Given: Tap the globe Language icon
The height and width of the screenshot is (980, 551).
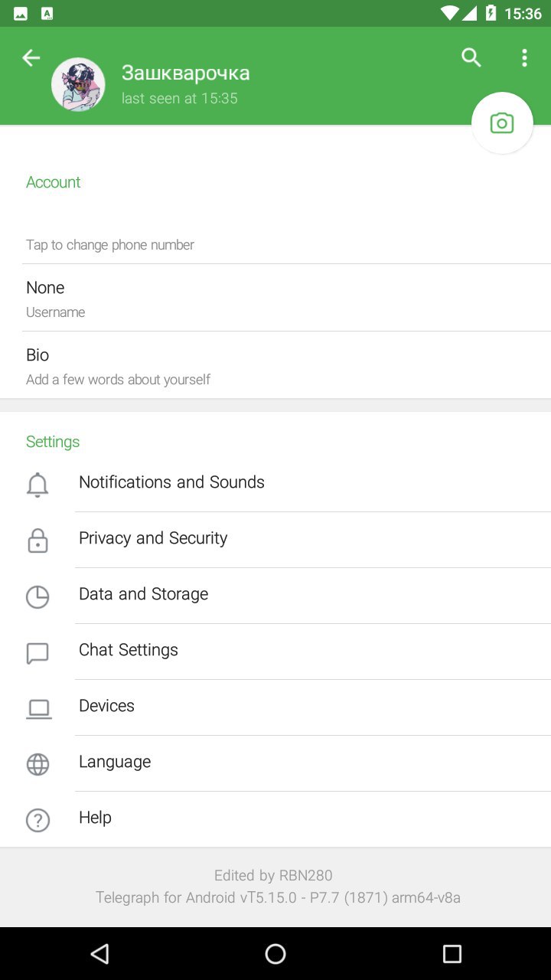Looking at the screenshot, I should pos(37,764).
